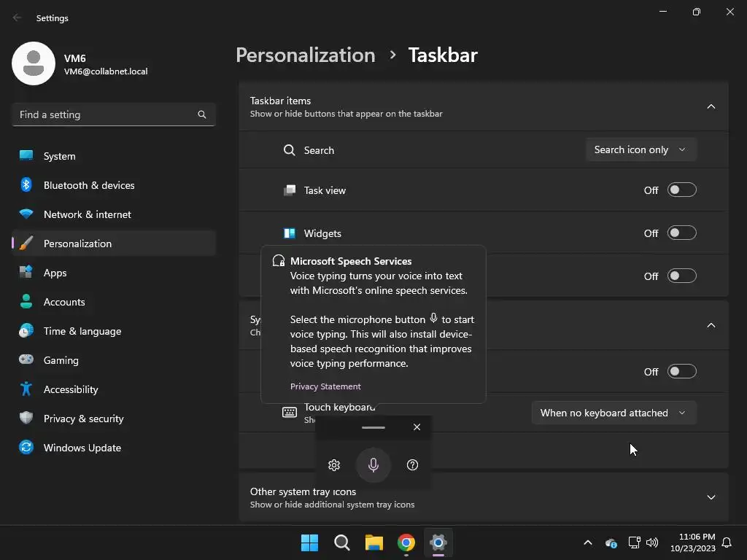Open Network & internet category
Image resolution: width=747 pixels, height=560 pixels.
click(x=114, y=214)
